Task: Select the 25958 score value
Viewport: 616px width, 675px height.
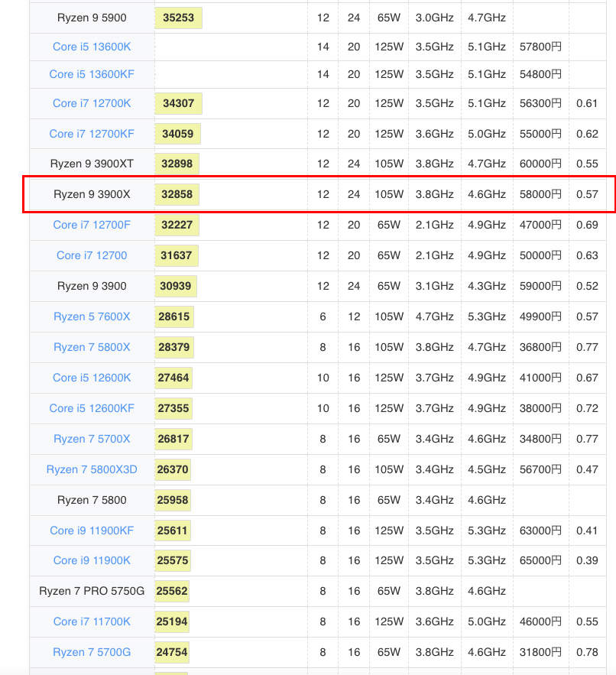Action: click(x=173, y=500)
